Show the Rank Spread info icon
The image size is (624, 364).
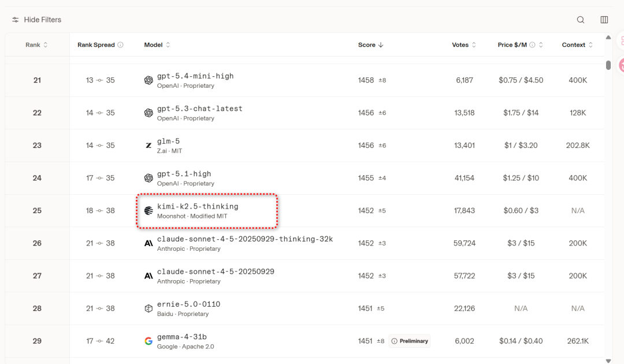(120, 45)
